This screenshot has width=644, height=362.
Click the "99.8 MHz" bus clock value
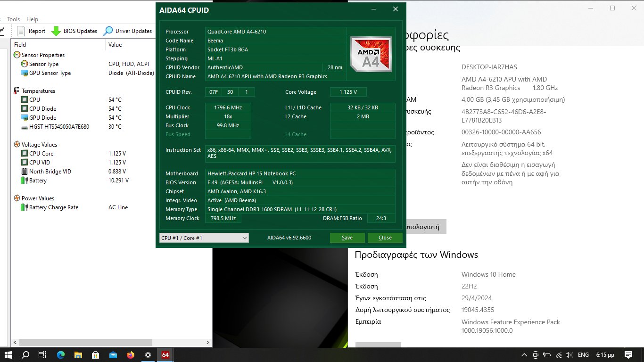click(228, 125)
